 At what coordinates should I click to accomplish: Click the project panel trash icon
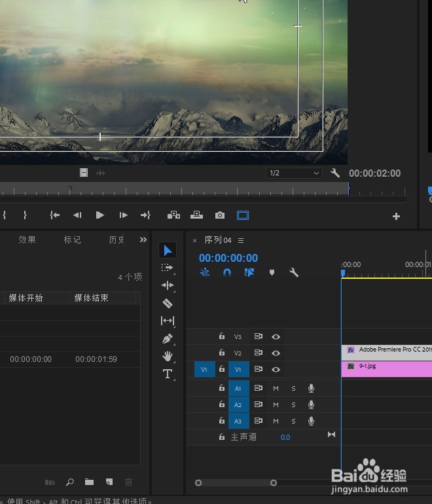pos(128,482)
